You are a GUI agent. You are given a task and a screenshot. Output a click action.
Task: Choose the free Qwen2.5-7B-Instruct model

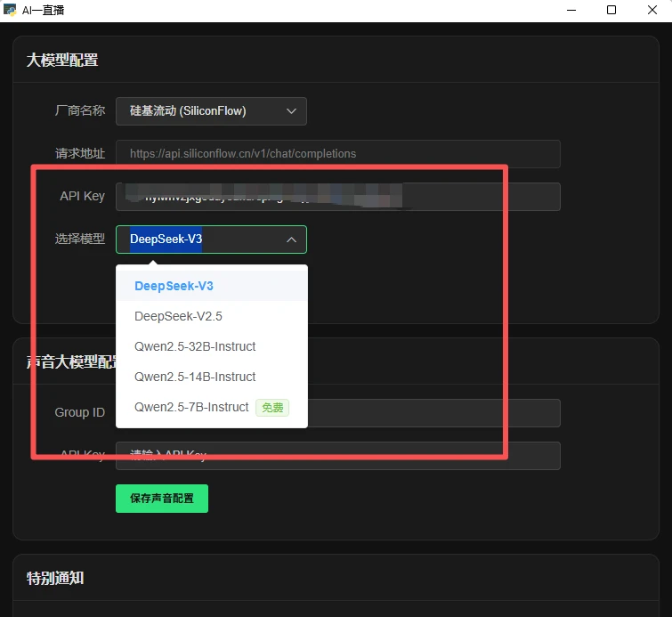click(191, 407)
